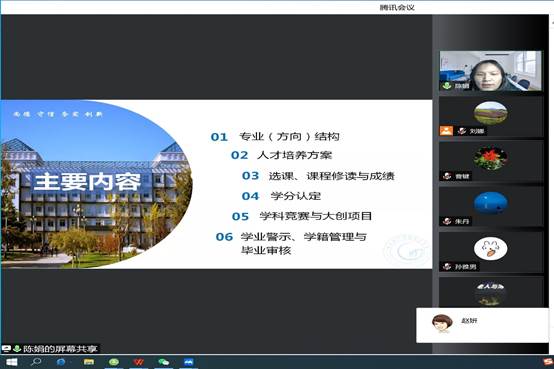Select 孙晓男's cartoon avatar tile

click(491, 252)
